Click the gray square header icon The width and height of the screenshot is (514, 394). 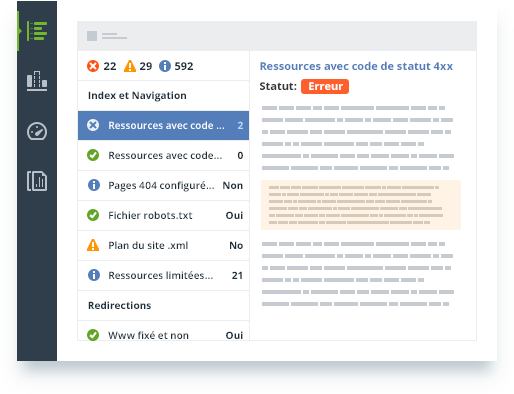(92, 36)
